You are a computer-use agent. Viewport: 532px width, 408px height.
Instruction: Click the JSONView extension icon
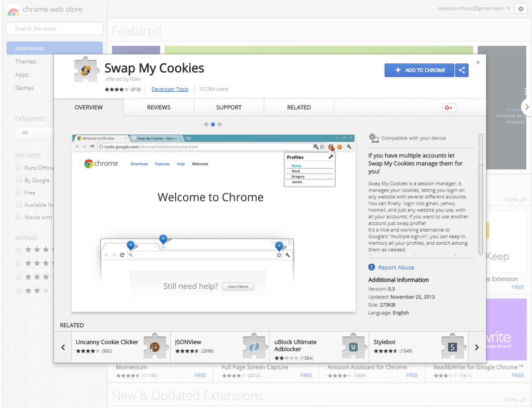[x=254, y=346]
